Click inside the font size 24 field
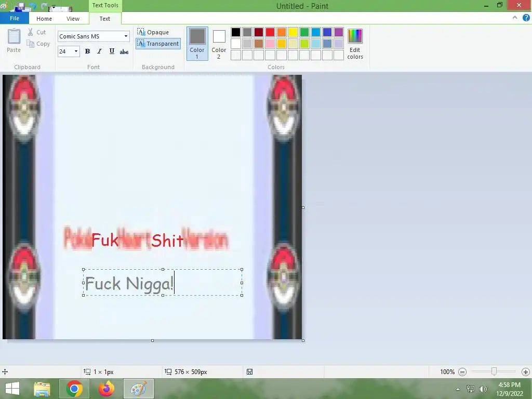 point(65,51)
